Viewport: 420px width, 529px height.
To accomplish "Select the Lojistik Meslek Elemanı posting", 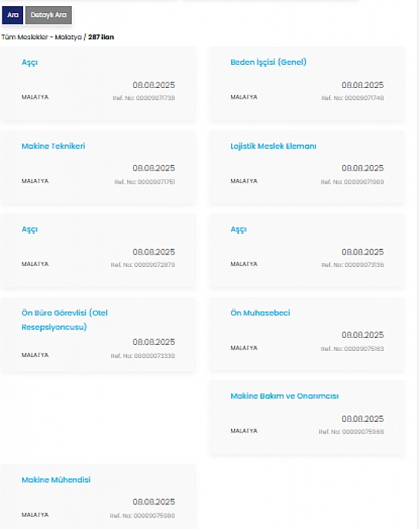I will [x=274, y=146].
